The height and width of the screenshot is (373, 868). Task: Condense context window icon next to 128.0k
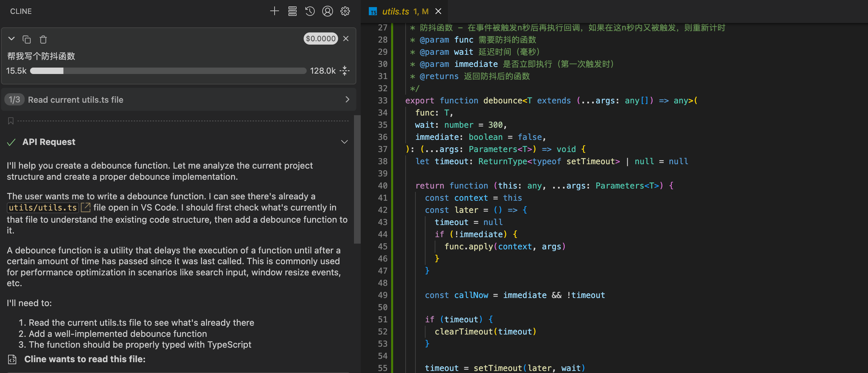pyautogui.click(x=345, y=71)
